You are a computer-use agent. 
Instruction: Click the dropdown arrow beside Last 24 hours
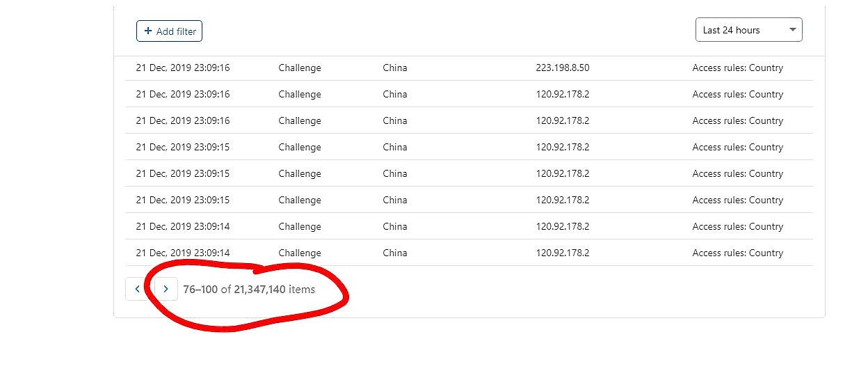point(792,30)
